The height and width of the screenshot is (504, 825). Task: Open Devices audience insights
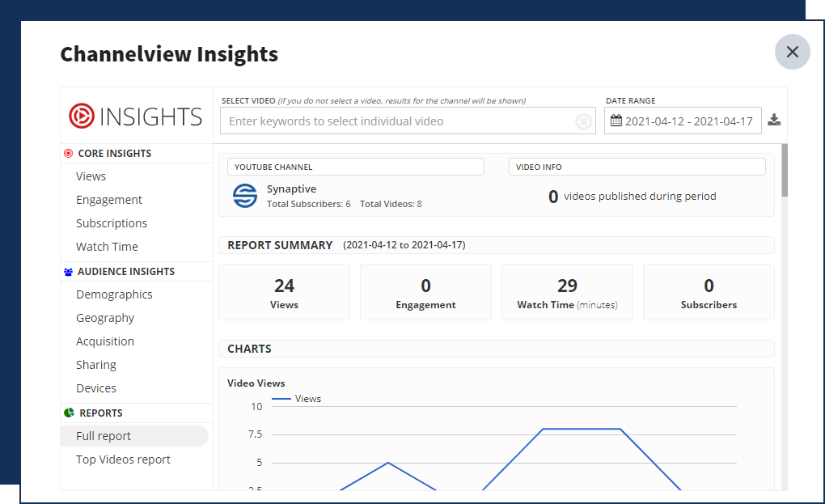[x=96, y=388]
